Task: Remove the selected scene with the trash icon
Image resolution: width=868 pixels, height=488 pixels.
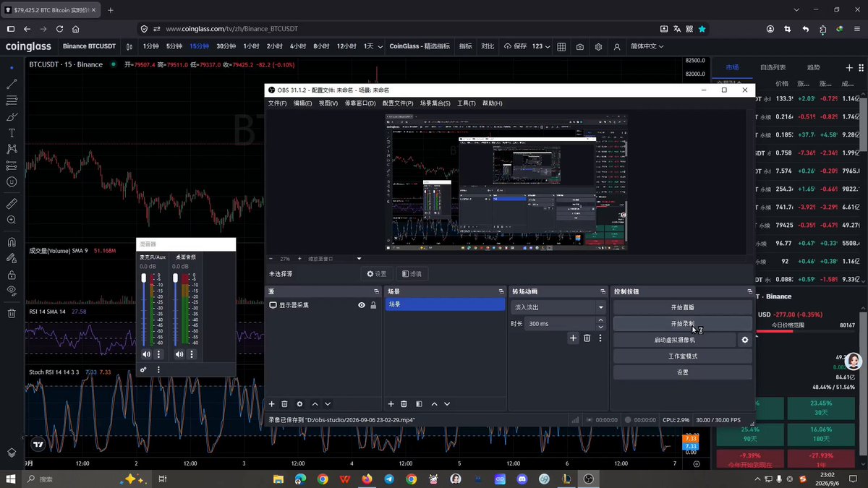Action: tap(404, 404)
